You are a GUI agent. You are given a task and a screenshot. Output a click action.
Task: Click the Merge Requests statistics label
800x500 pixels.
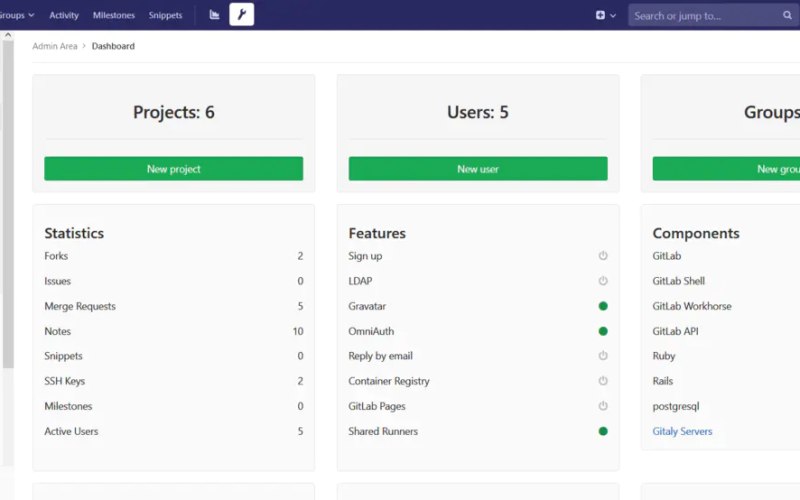point(80,306)
